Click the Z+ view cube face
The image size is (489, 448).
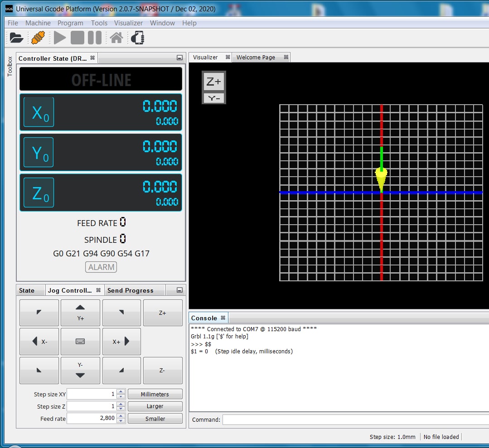click(213, 82)
